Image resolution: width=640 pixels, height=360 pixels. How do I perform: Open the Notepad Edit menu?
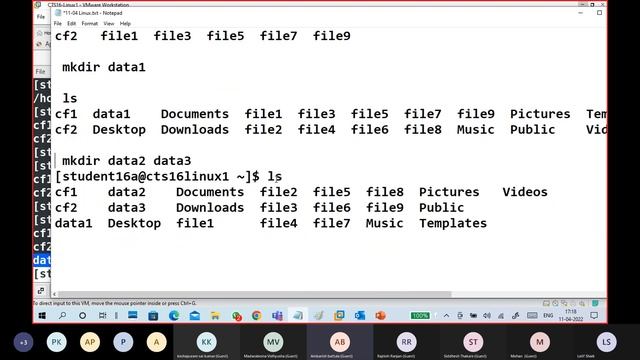click(x=71, y=24)
